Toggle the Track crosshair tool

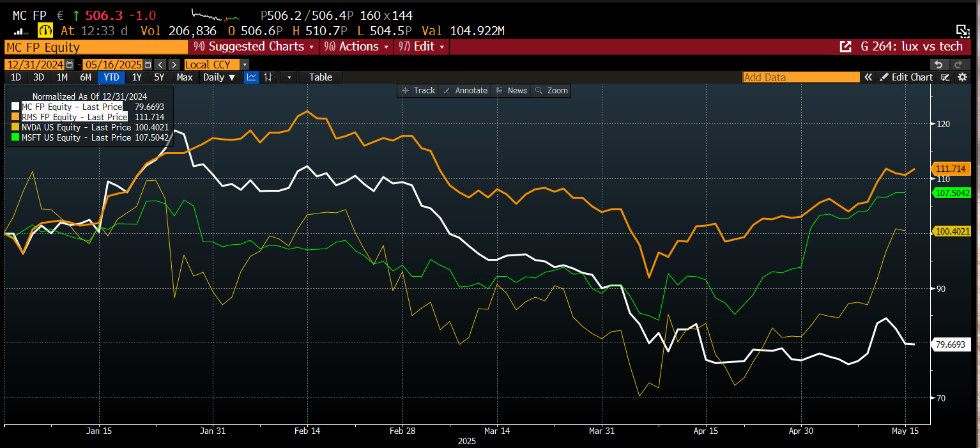[x=418, y=91]
